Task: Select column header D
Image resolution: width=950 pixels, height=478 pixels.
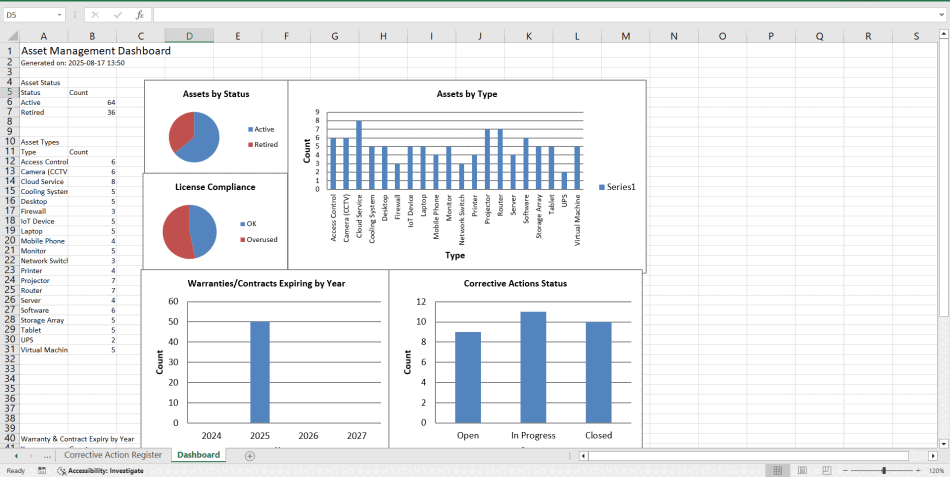Action: (x=189, y=36)
